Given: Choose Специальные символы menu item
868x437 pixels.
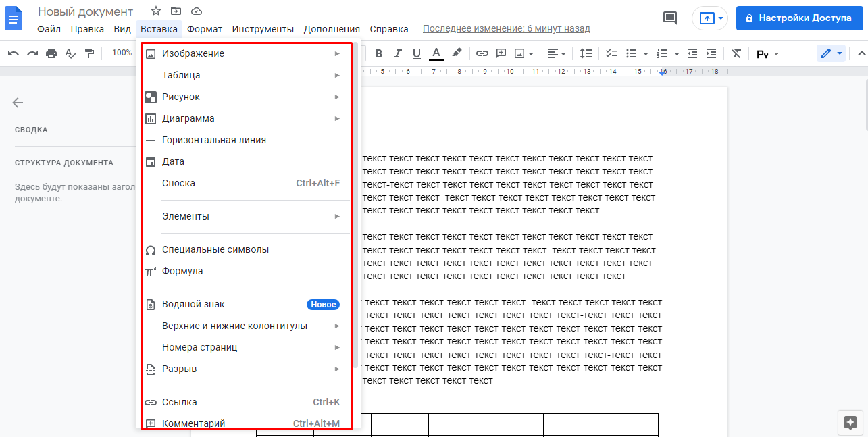Looking at the screenshot, I should click(215, 249).
